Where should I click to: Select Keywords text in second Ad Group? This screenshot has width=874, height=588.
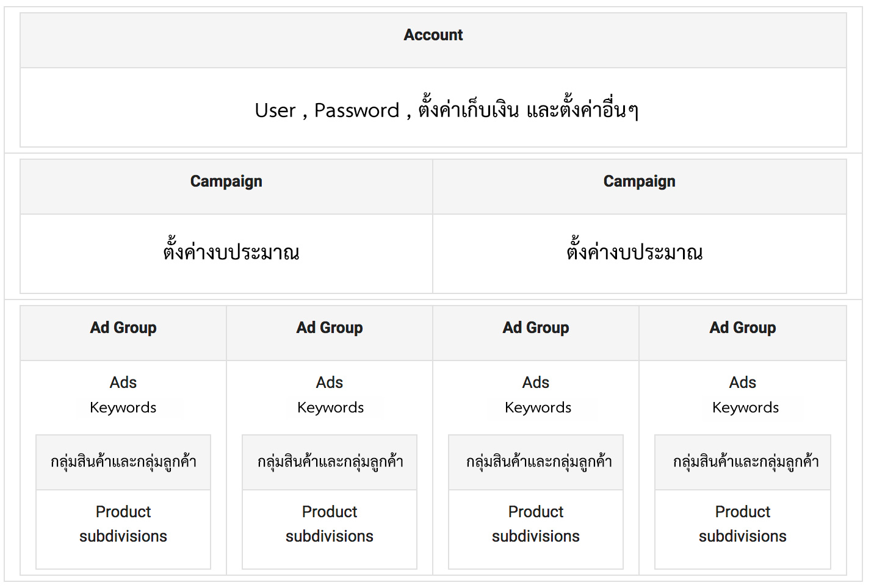coord(330,407)
